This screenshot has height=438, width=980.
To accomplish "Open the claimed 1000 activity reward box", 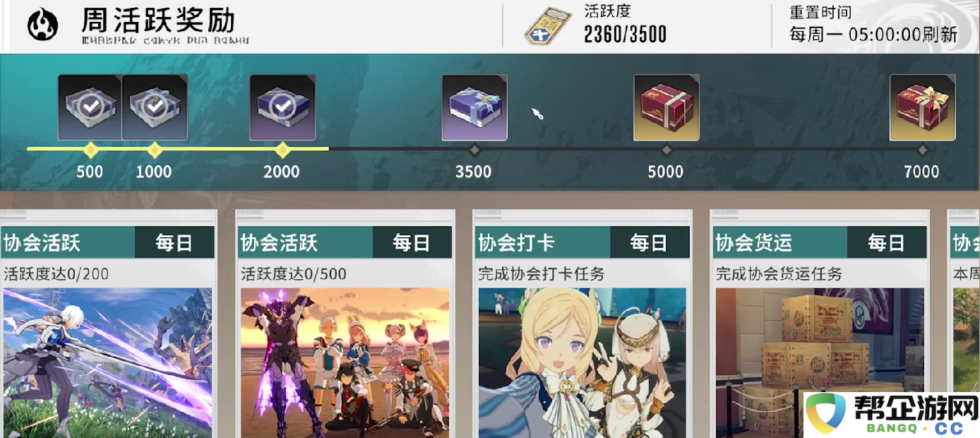I will click(155, 107).
